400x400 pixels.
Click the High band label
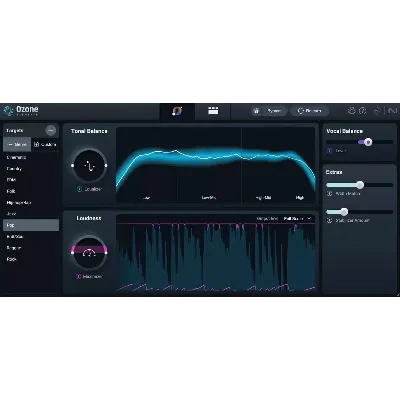click(300, 198)
